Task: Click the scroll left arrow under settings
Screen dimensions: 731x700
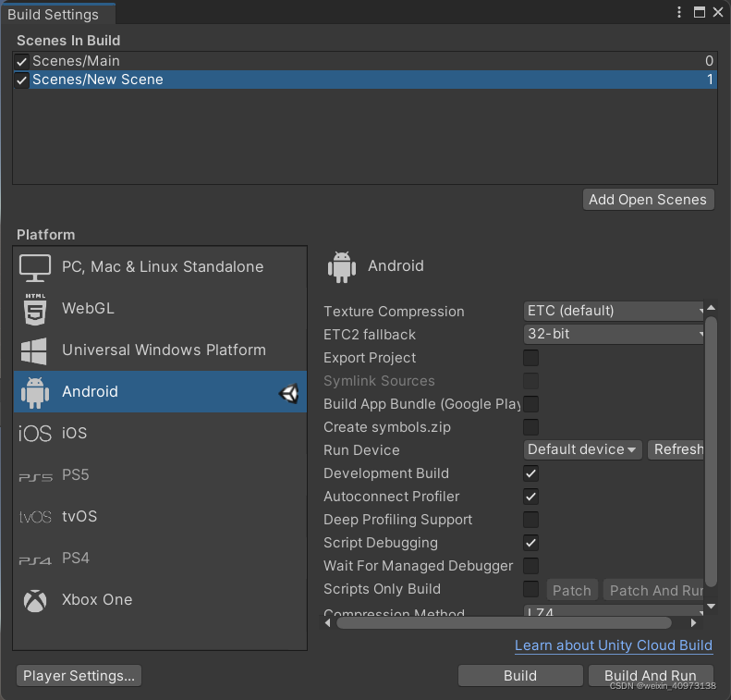Action: [x=328, y=623]
